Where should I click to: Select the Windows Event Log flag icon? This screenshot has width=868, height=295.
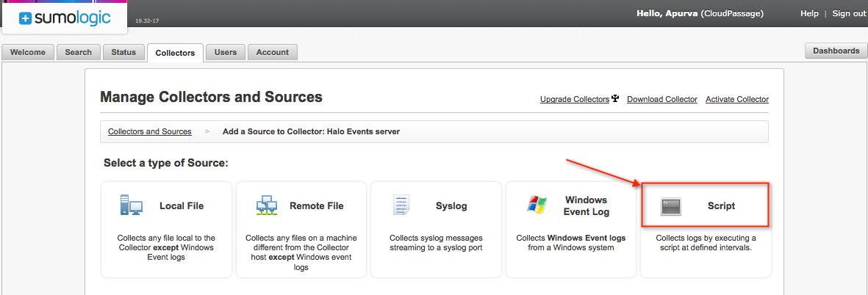pos(537,205)
